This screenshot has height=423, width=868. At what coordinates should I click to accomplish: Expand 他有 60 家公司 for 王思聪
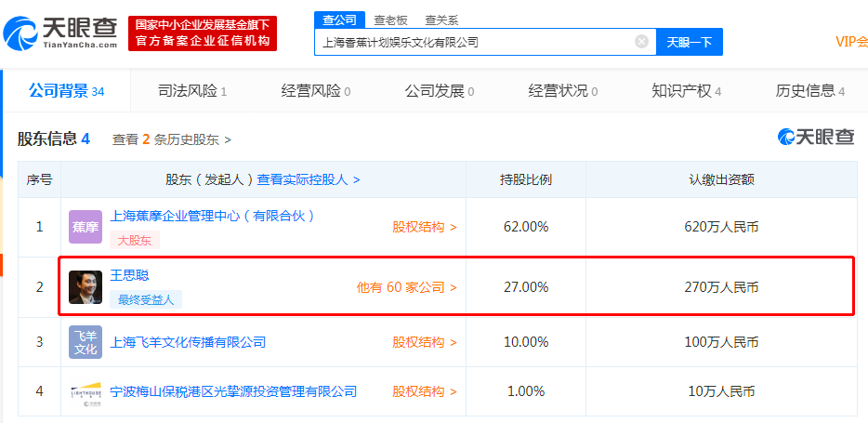click(407, 287)
